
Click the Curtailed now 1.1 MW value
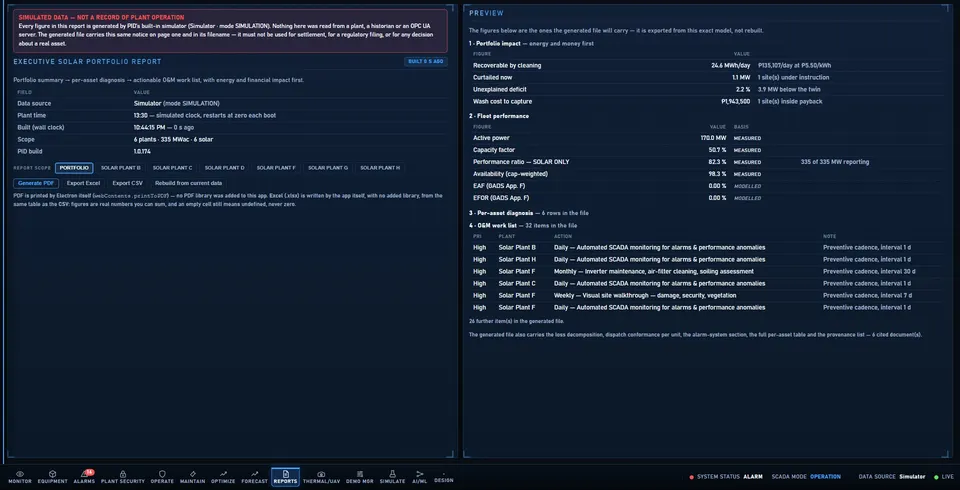coord(741,78)
